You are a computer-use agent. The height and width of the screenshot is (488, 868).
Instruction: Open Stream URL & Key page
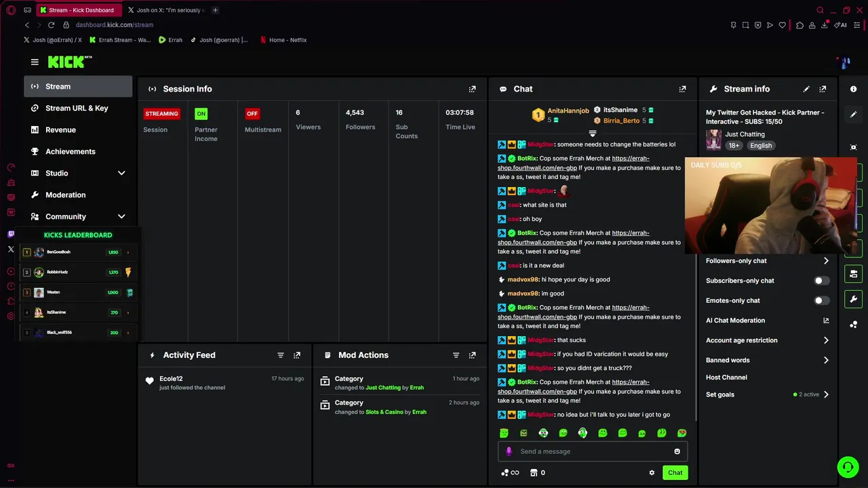point(79,108)
